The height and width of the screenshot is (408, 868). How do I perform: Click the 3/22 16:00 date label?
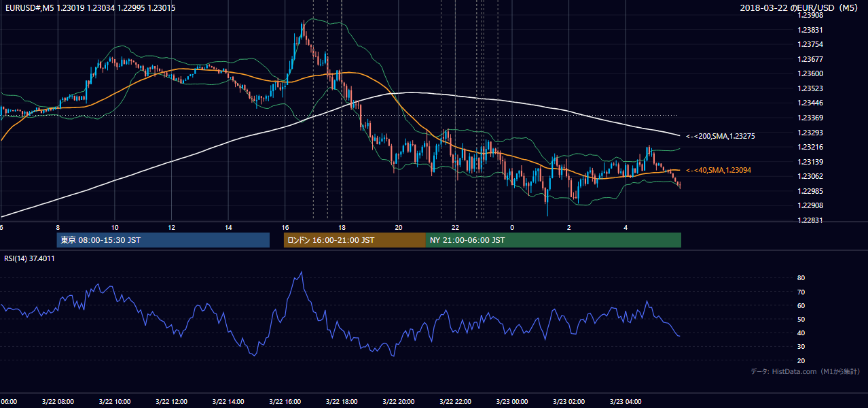click(285, 401)
